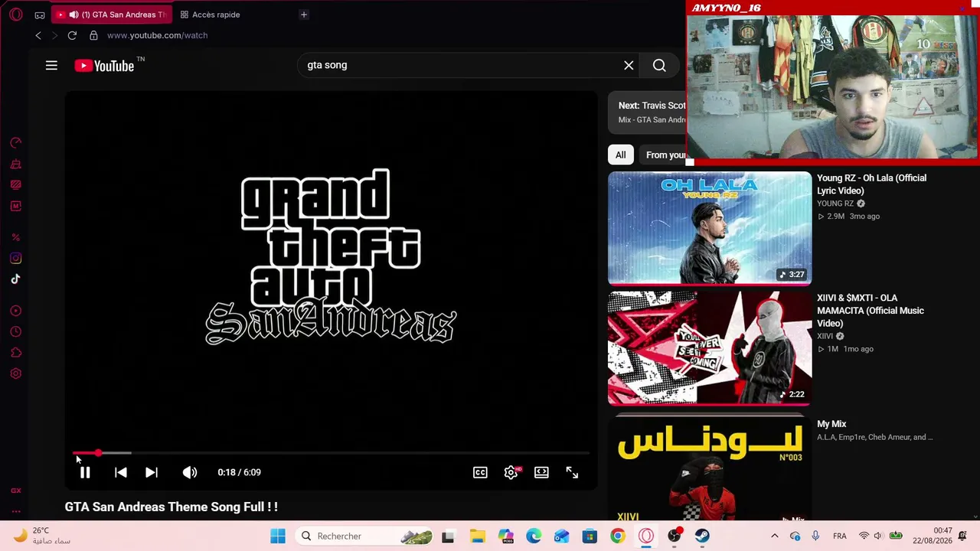Pause the GTA San Andreas video
This screenshot has height=551, width=980.
85,473
